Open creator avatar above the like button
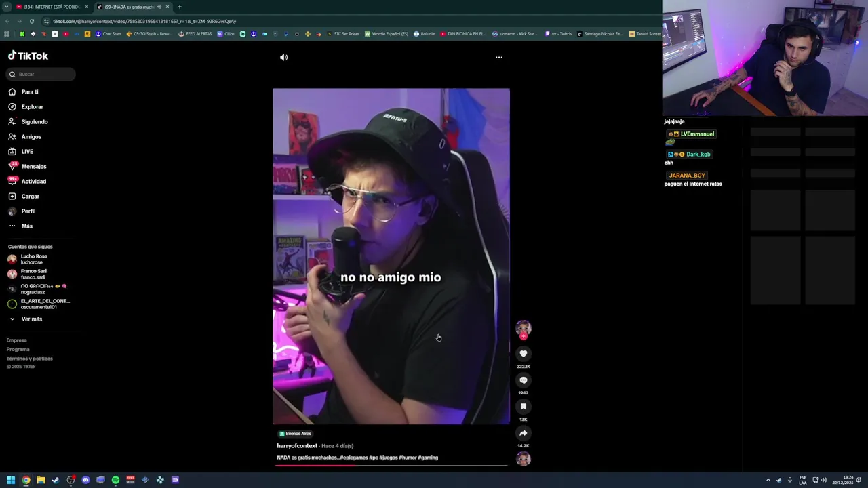This screenshot has height=488, width=868. point(523,329)
